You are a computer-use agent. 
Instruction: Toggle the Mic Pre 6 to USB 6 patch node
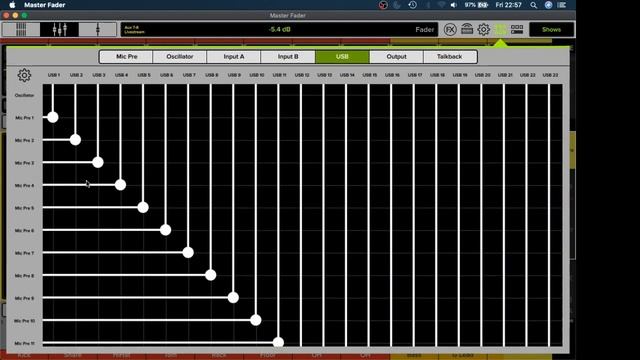[165, 230]
